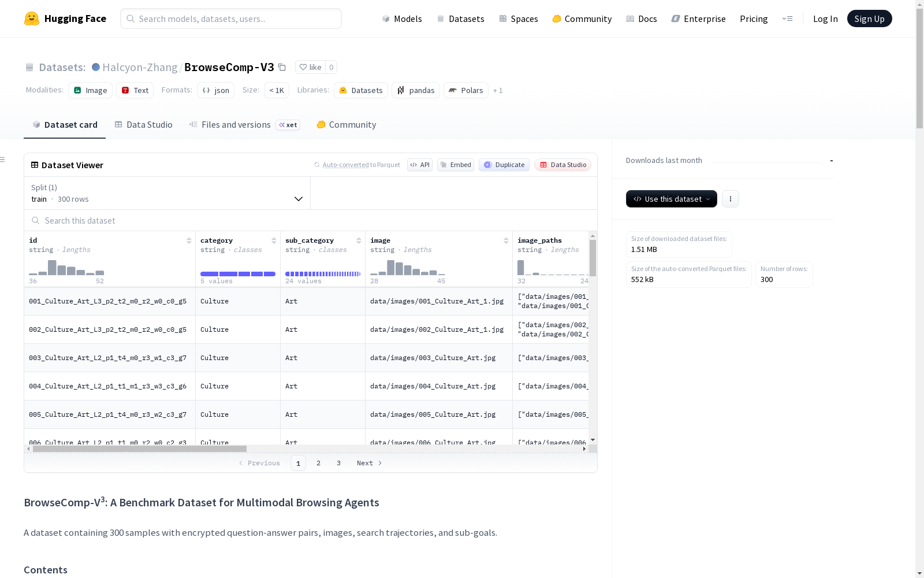The image size is (924, 578).
Task: Go to page 3 of dataset rows
Action: click(338, 463)
